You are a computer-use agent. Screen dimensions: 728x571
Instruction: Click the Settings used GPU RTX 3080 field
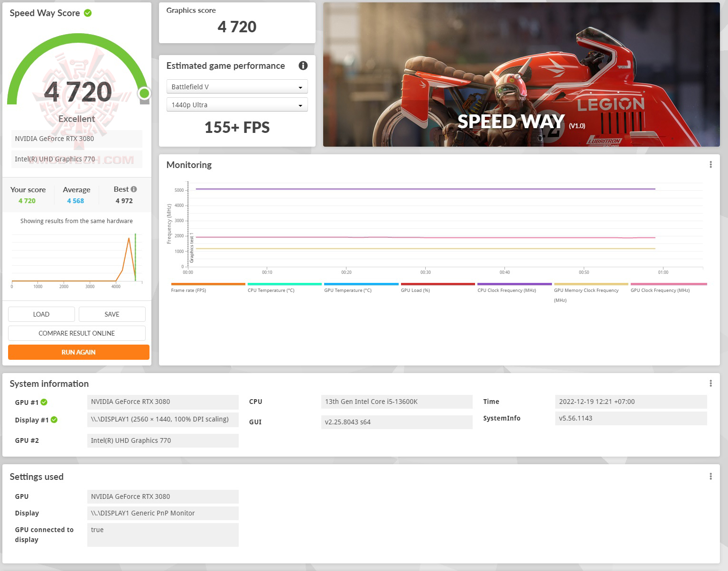[x=163, y=496]
